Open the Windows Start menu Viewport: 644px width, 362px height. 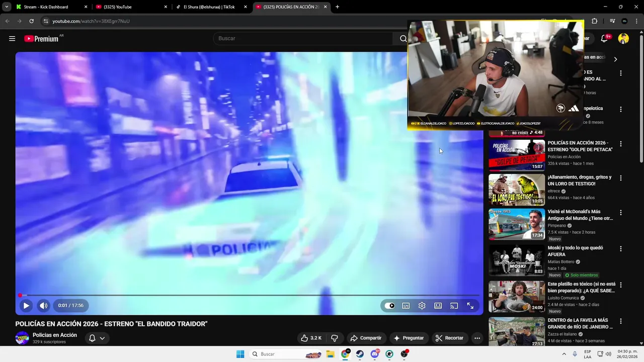pyautogui.click(x=240, y=354)
